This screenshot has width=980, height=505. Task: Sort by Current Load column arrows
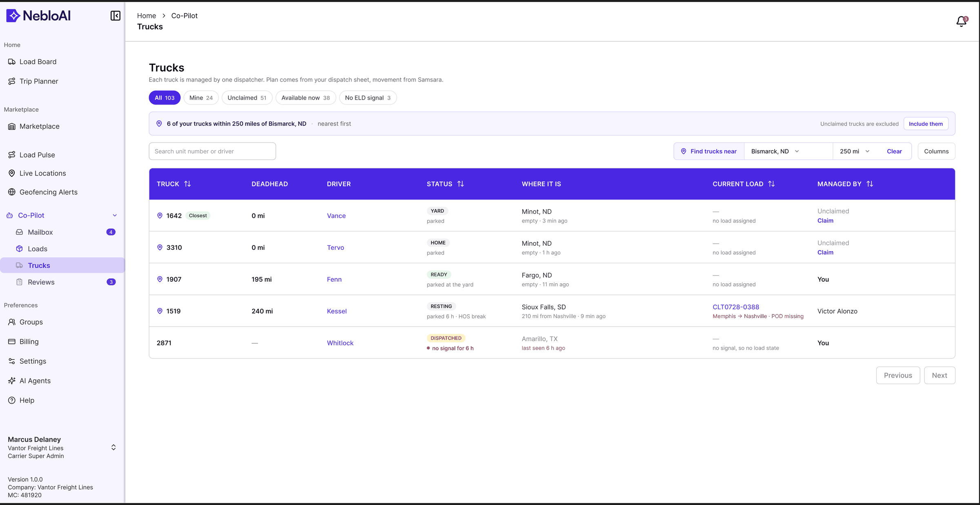[x=771, y=184]
